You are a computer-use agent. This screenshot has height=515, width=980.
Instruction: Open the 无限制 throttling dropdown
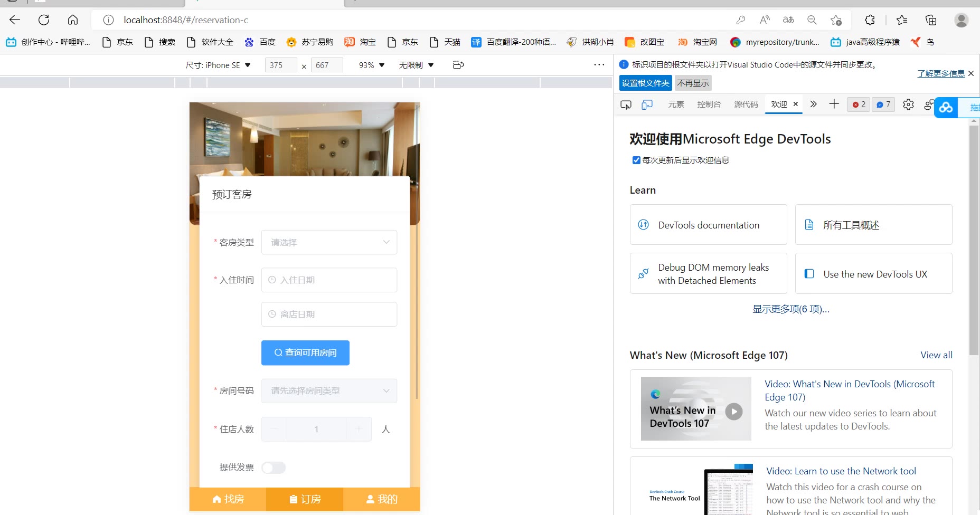417,65
